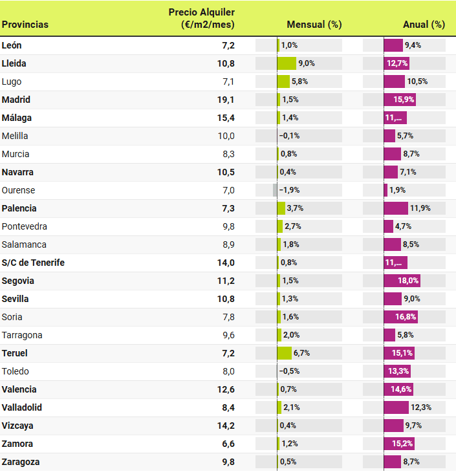Click Madrid's 19,1 rental price value
456x476 pixels.
tap(225, 100)
